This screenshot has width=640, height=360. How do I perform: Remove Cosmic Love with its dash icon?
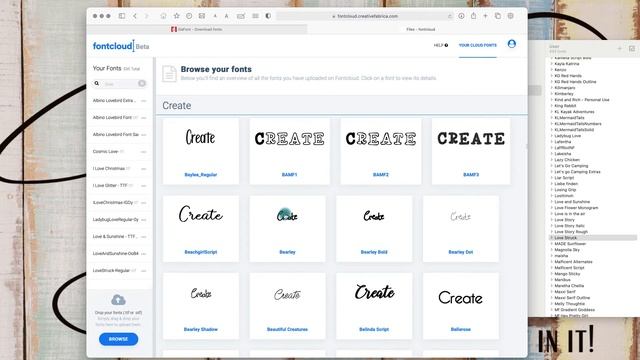[x=144, y=152]
